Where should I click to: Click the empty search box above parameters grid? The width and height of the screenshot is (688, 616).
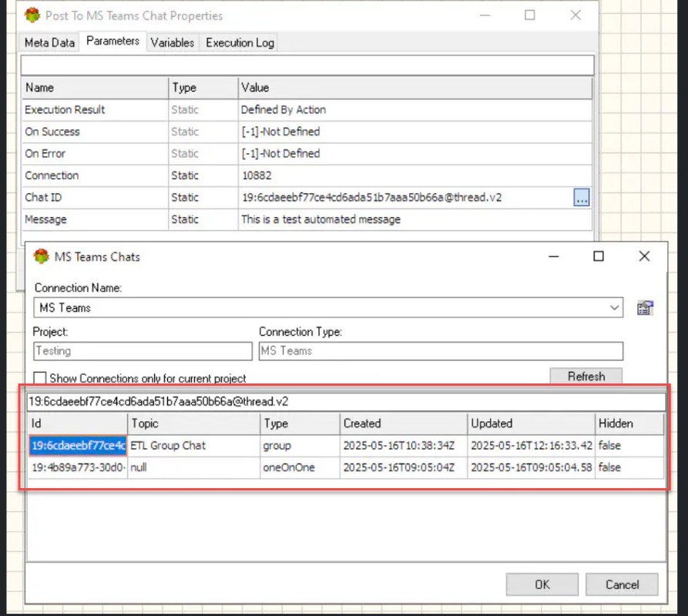tap(307, 65)
